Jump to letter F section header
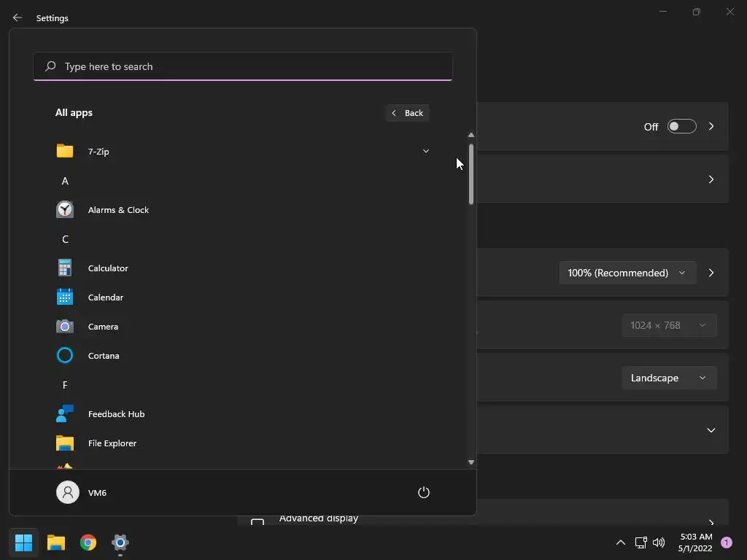Screen dimensions: 747x560 coord(65,385)
